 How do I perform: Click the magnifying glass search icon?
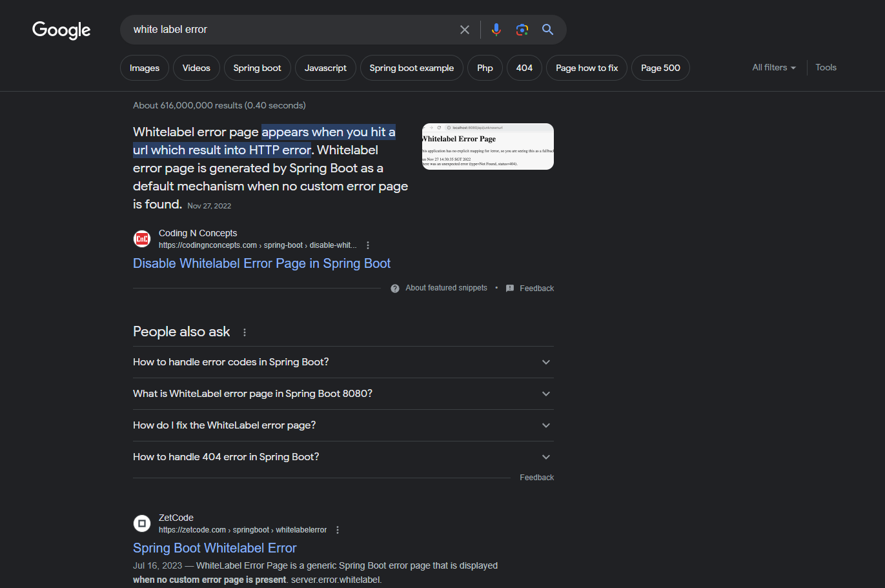point(547,30)
